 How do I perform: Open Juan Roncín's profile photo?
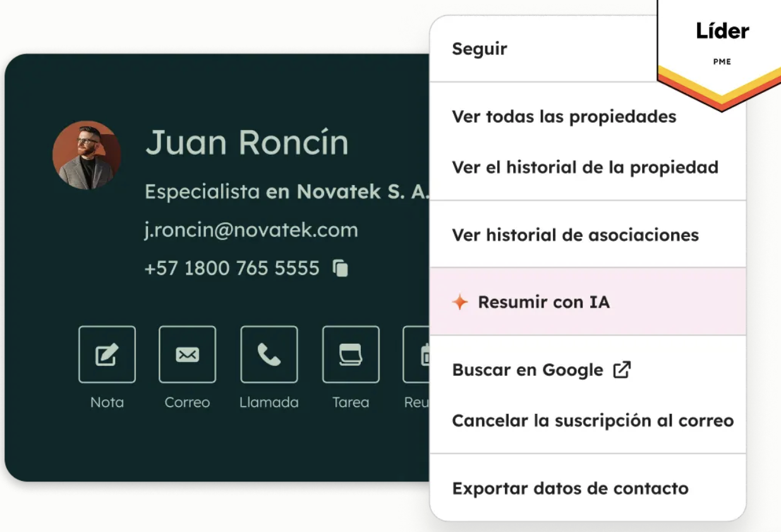tap(87, 155)
